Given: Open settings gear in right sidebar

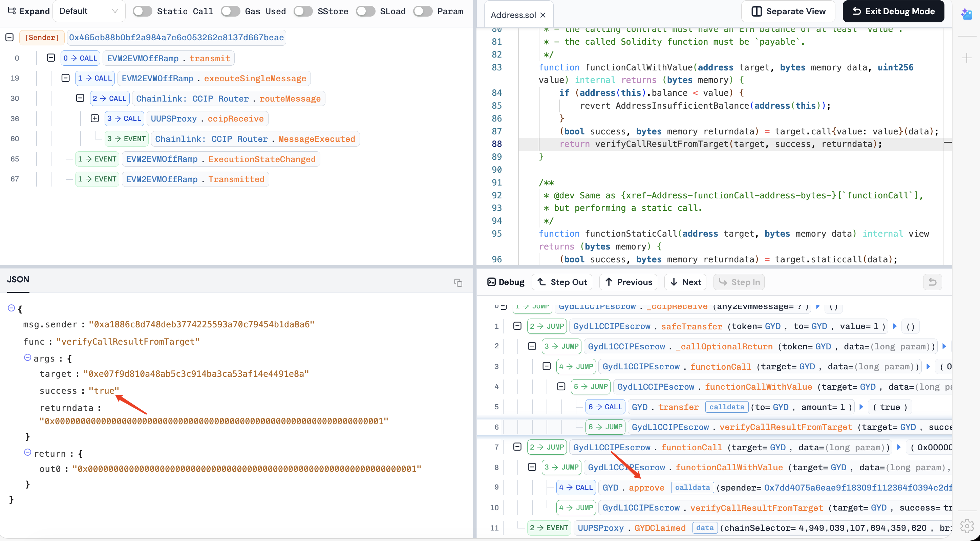Looking at the screenshot, I should pos(966,526).
